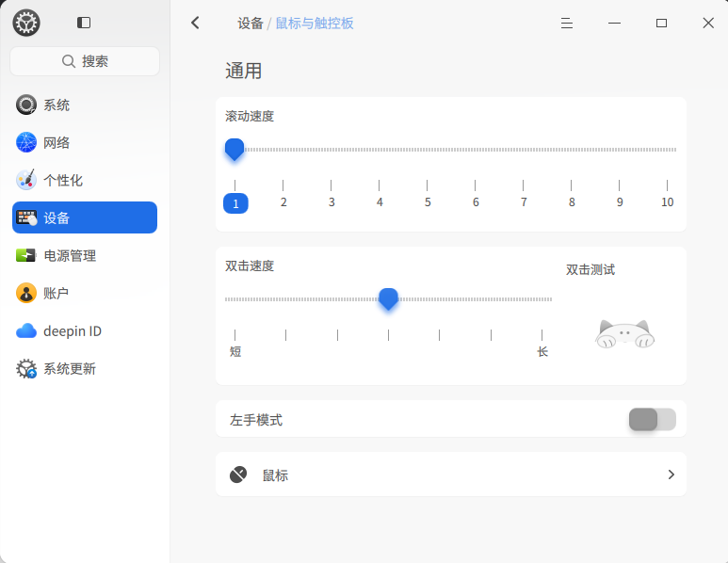Minimize the Control Center window
The width and height of the screenshot is (728, 563).
tap(614, 23)
